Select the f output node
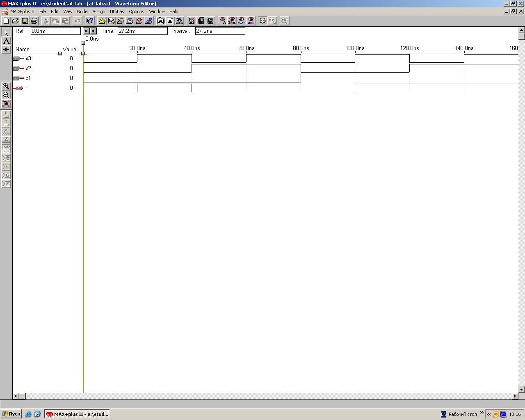The image size is (525, 420). 20,88
